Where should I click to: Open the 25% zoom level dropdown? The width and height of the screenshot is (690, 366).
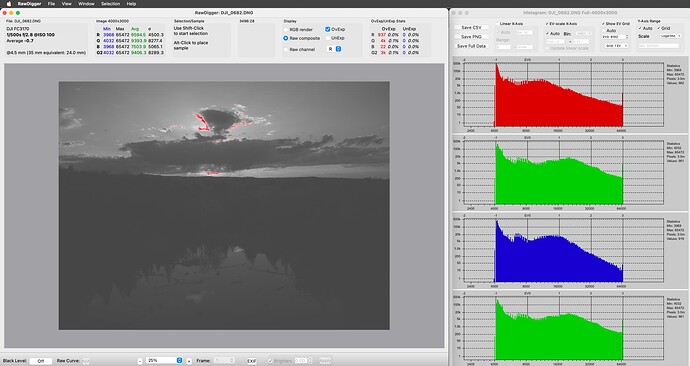pyautogui.click(x=164, y=360)
